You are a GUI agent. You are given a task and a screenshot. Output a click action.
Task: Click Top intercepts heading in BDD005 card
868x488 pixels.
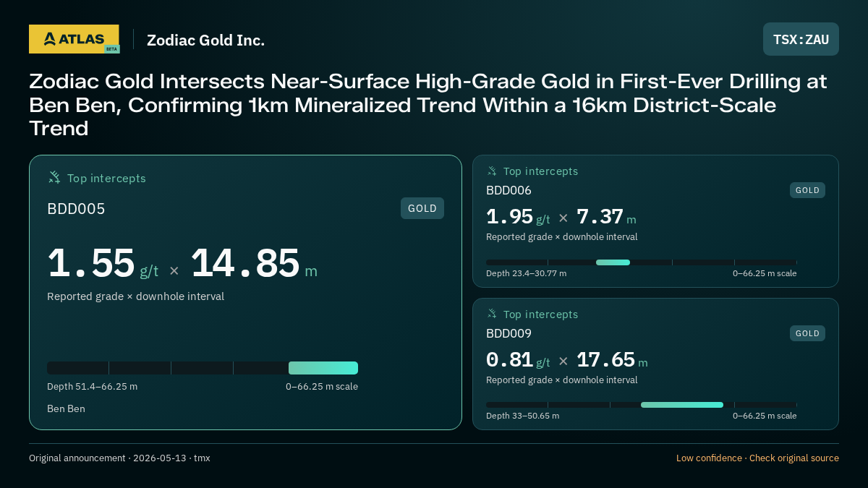[106, 179]
